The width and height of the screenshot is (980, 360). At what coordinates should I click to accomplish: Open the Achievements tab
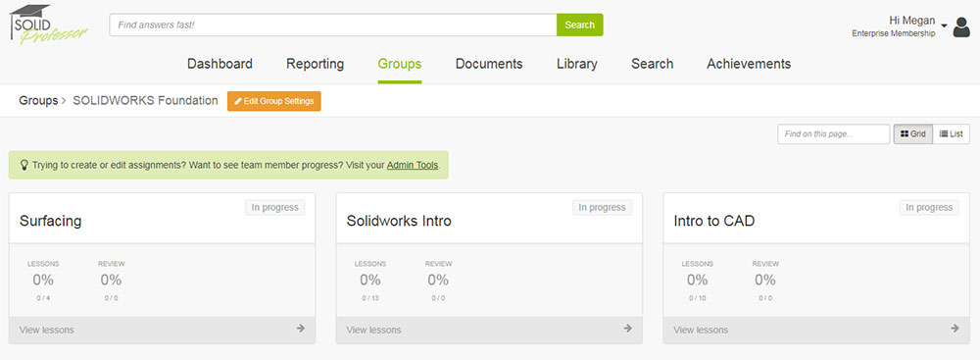click(749, 64)
